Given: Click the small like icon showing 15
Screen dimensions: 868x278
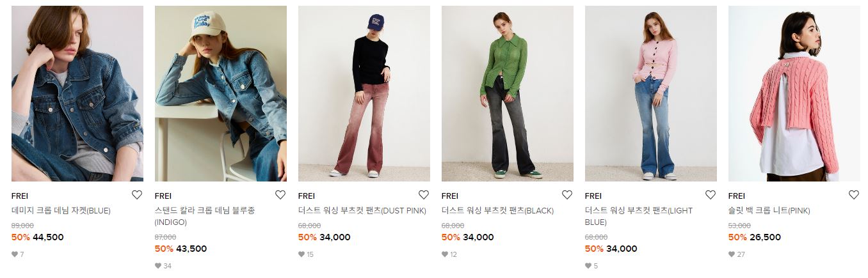Looking at the screenshot, I should [x=301, y=254].
